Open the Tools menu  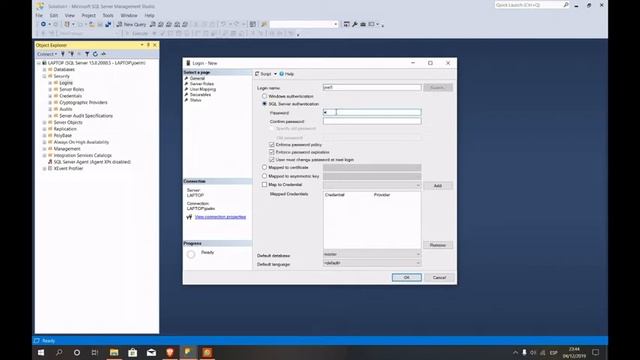108,16
